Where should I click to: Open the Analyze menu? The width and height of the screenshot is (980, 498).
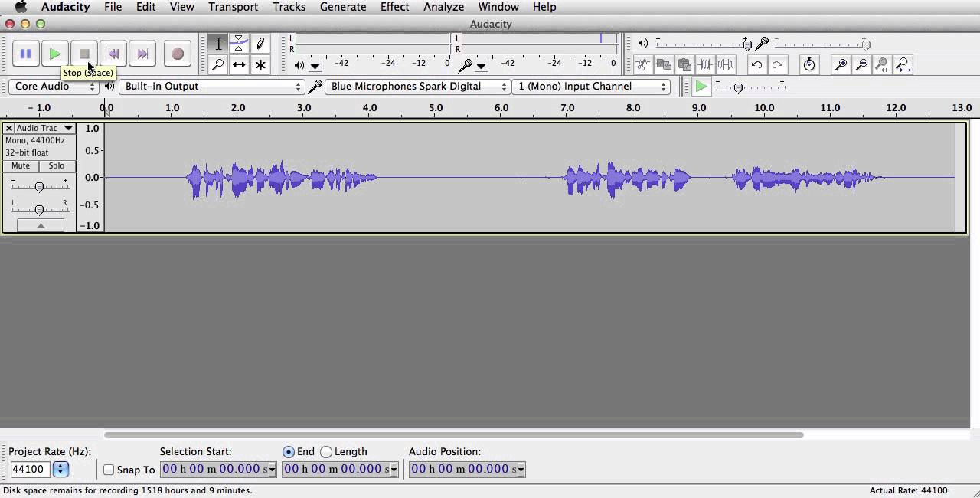click(443, 7)
